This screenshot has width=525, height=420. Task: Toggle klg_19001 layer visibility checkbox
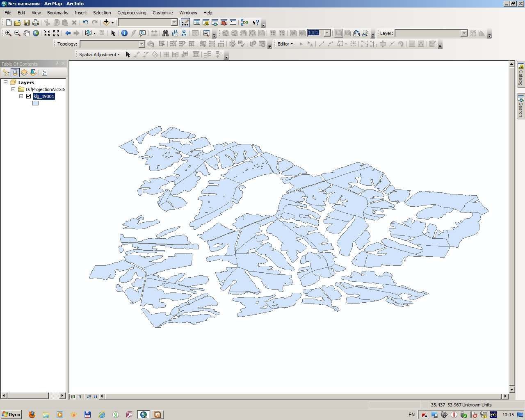pos(28,96)
